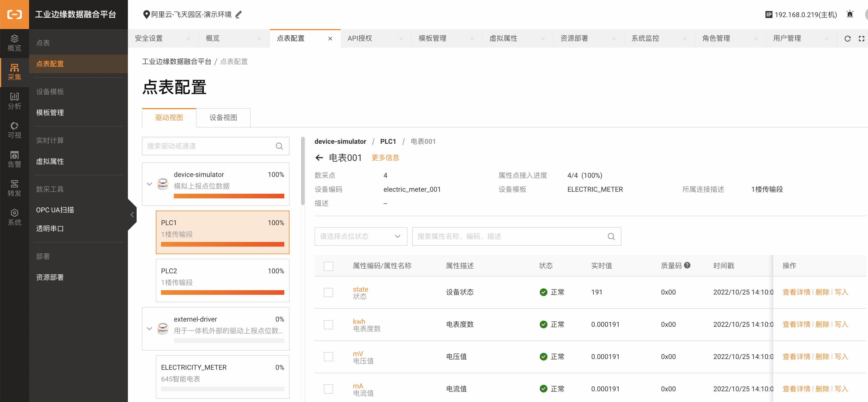The width and height of the screenshot is (868, 402).
Task: Open the 告警 alarm sidebar icon
Action: [x=15, y=159]
